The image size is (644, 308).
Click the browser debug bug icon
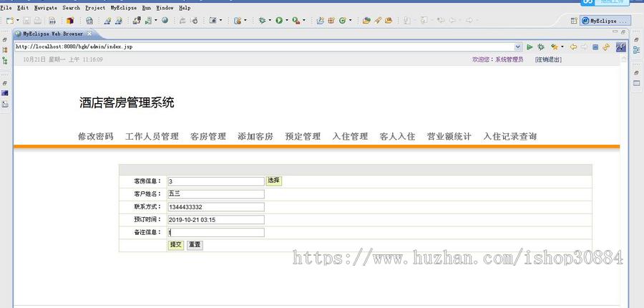[x=541, y=47]
